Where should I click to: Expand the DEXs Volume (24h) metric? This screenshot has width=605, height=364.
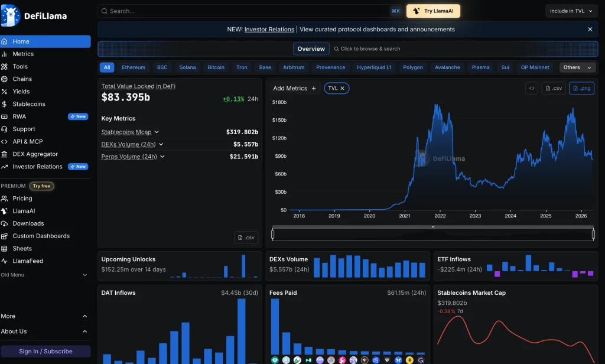pyautogui.click(x=161, y=144)
